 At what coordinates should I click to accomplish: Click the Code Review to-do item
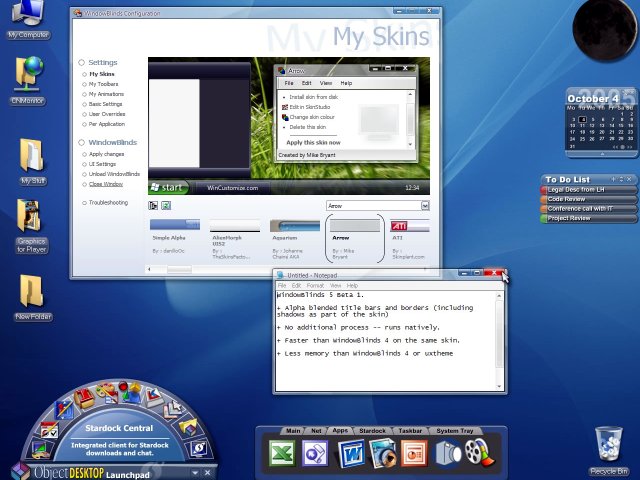click(566, 199)
